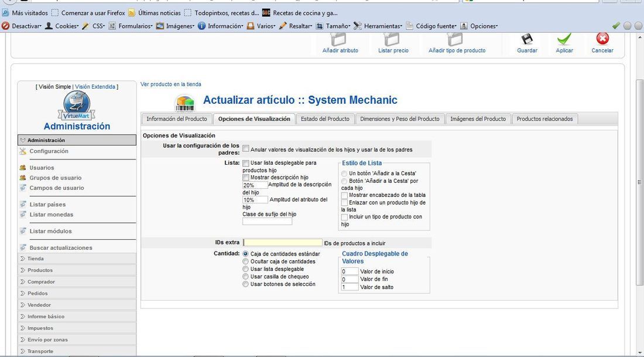Open the CSS pencil toolbar icon
The height and width of the screenshot is (357, 644).
coord(85,26)
